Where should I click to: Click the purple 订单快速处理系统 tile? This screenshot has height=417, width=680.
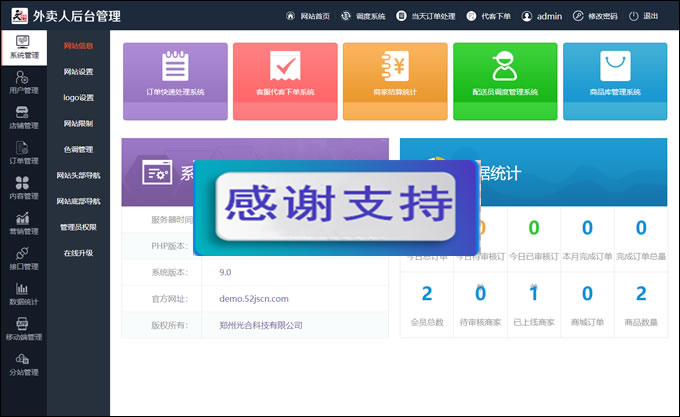click(x=168, y=72)
